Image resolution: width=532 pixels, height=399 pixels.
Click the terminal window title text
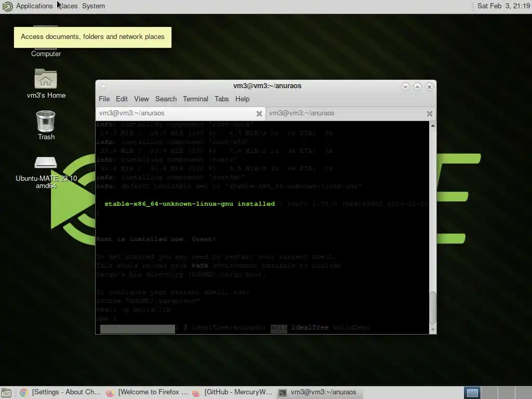coord(267,86)
